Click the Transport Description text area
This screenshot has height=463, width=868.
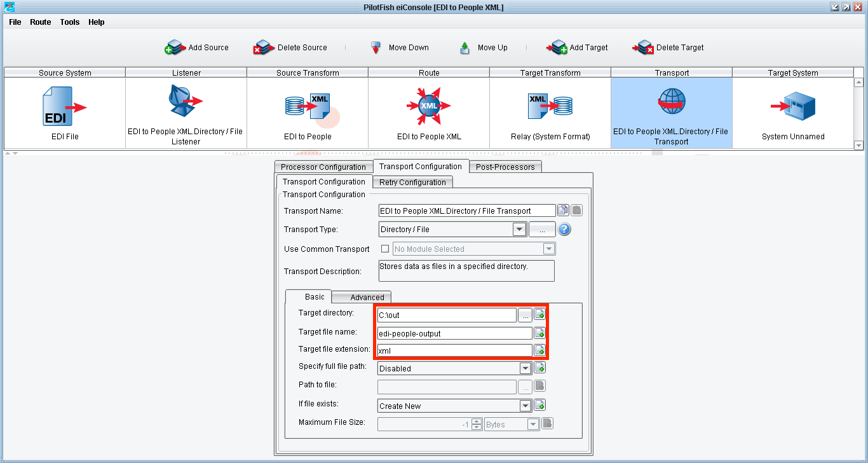click(466, 270)
